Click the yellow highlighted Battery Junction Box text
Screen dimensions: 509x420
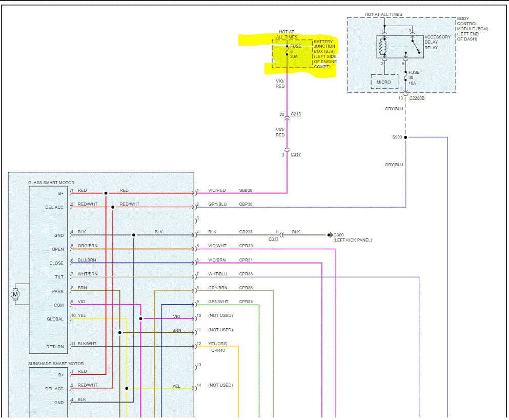pyautogui.click(x=324, y=54)
